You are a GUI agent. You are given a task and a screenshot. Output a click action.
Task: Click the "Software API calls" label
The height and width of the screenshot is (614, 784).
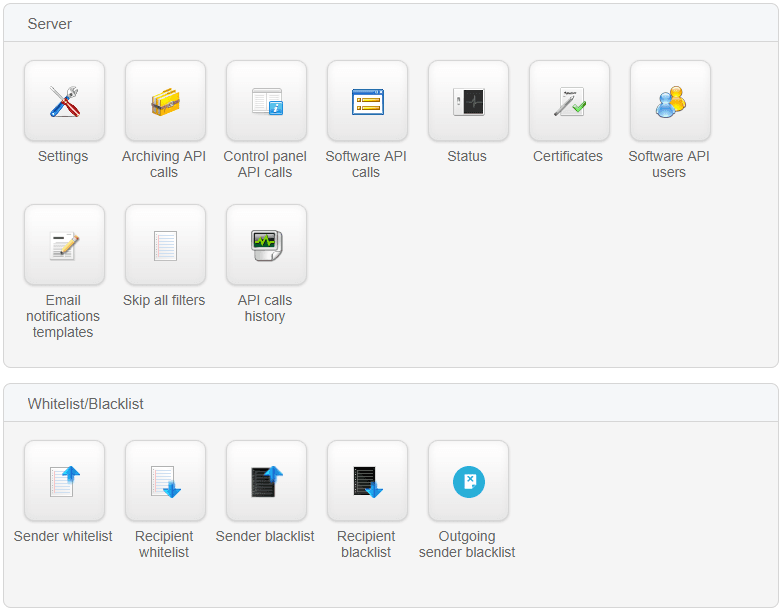click(x=366, y=164)
